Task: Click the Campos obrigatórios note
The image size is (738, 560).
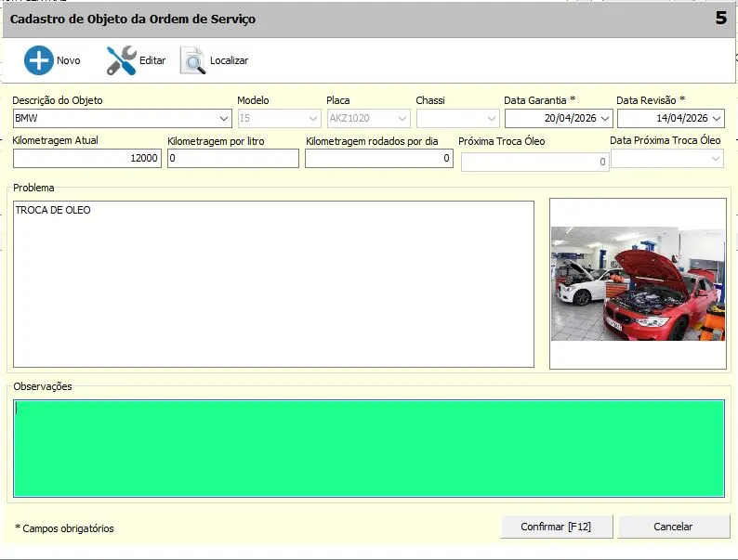Action: [x=64, y=528]
